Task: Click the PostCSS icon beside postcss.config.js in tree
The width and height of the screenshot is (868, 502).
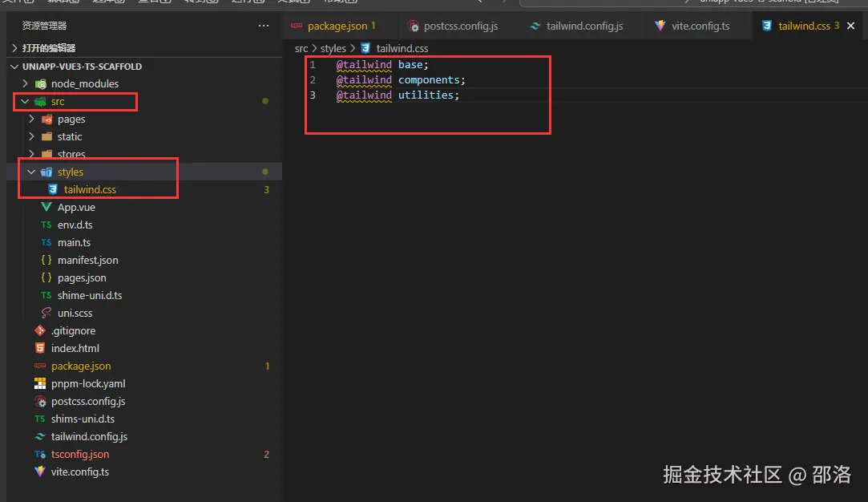Action: (40, 401)
